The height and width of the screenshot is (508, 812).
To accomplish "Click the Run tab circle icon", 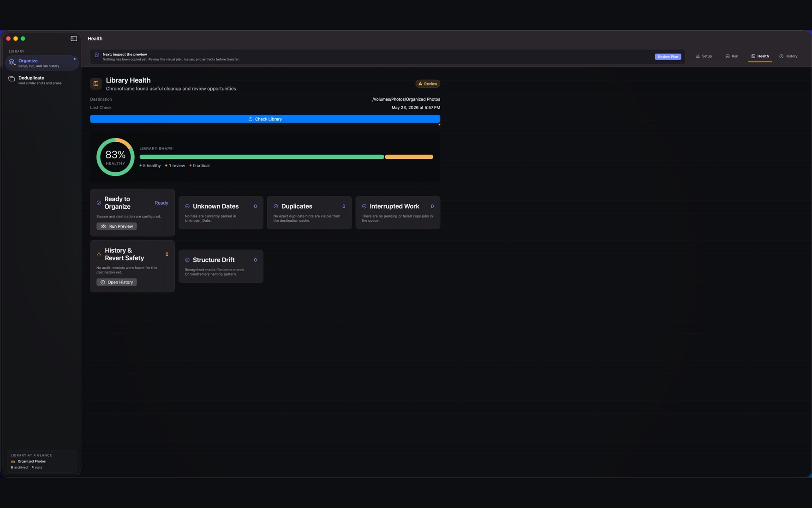I will [x=728, y=56].
